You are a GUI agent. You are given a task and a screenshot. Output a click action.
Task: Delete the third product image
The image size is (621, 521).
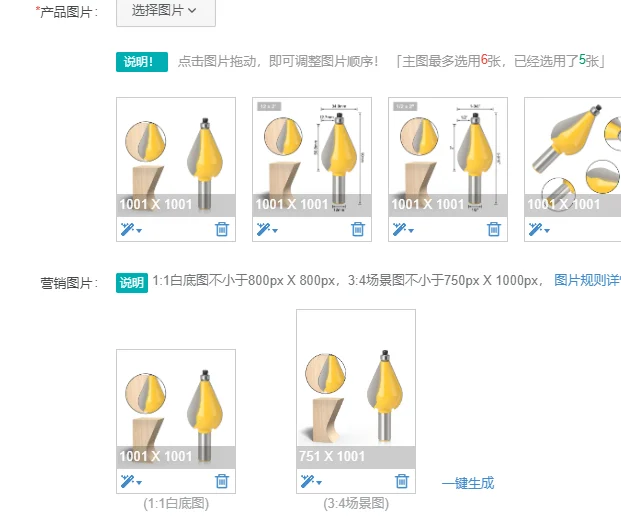493,229
